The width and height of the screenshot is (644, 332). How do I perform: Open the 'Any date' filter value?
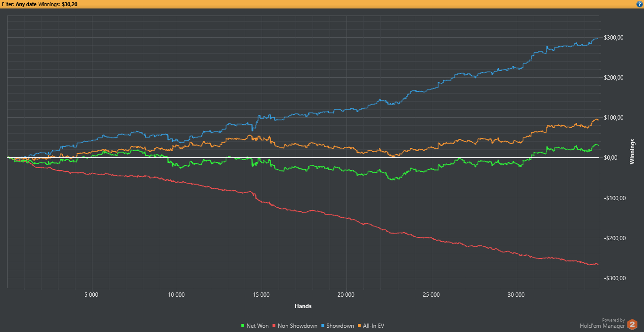point(26,4)
